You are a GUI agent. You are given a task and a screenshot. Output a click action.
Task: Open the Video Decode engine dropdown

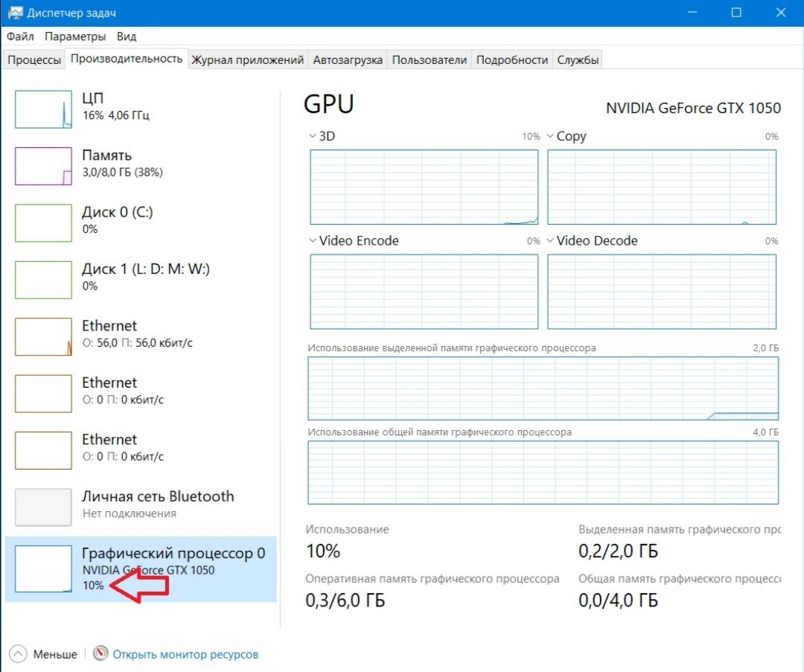click(550, 240)
